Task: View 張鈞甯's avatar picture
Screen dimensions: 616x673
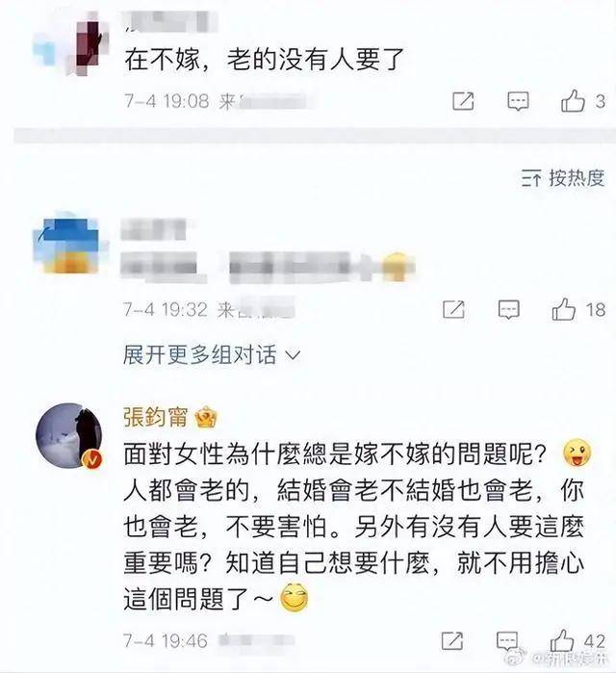Action: [68, 435]
